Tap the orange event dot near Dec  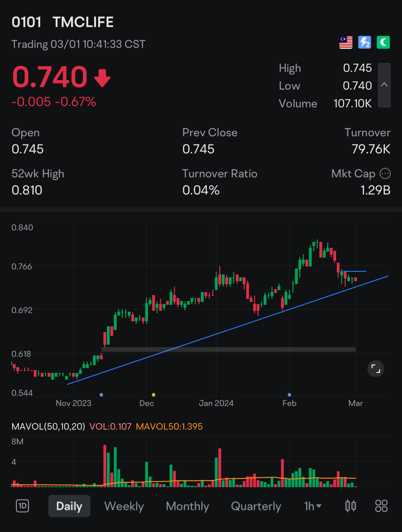tap(154, 395)
